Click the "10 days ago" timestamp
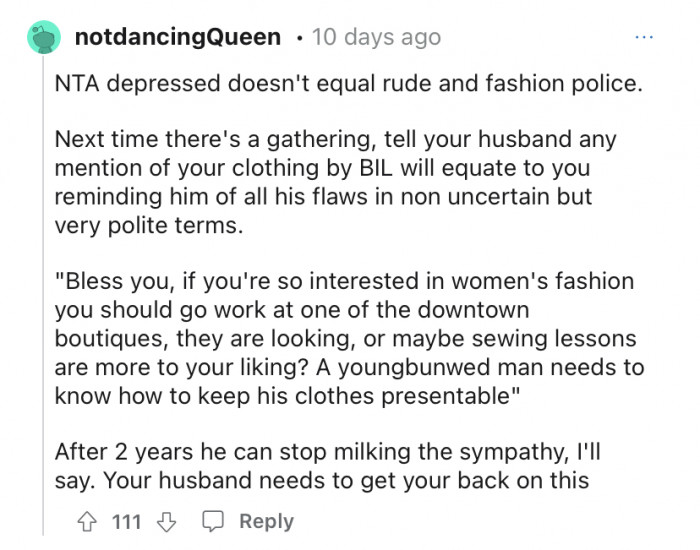This screenshot has height=550, width=700. 376,38
